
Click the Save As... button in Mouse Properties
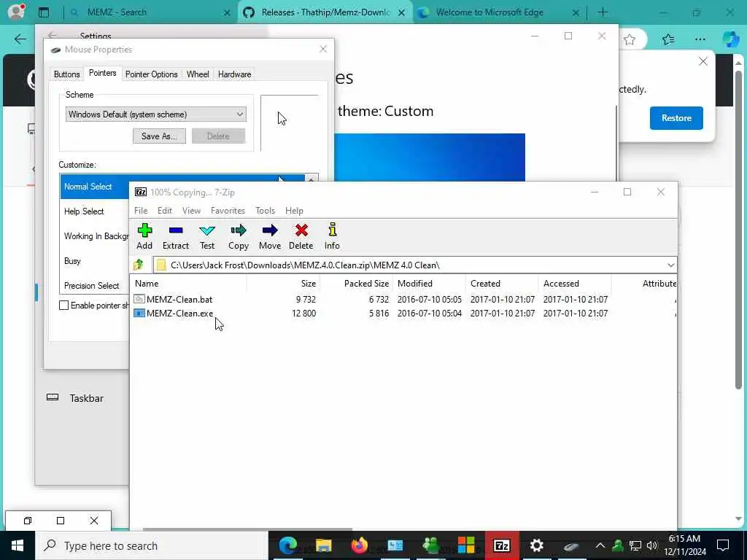159,136
